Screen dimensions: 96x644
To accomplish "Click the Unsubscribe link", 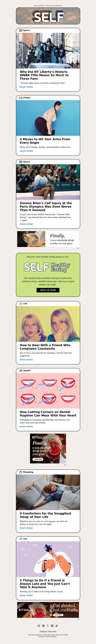I will tap(43, 631).
